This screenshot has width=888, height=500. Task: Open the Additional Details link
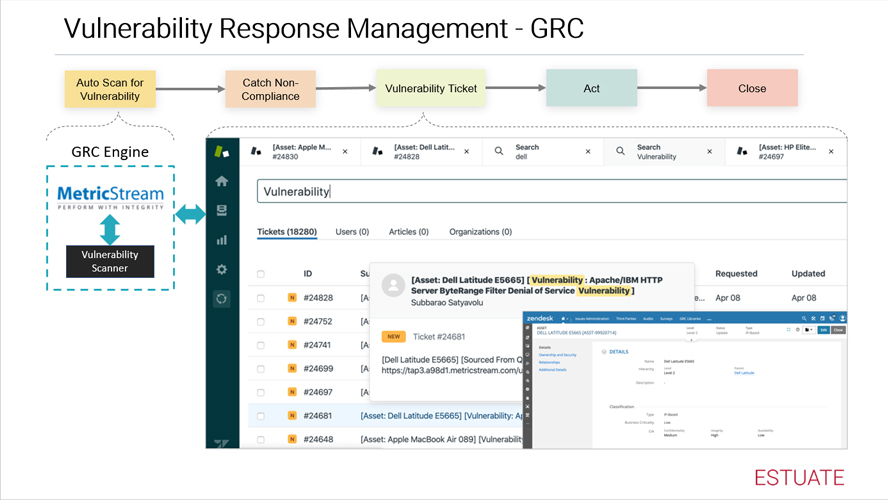(x=553, y=370)
